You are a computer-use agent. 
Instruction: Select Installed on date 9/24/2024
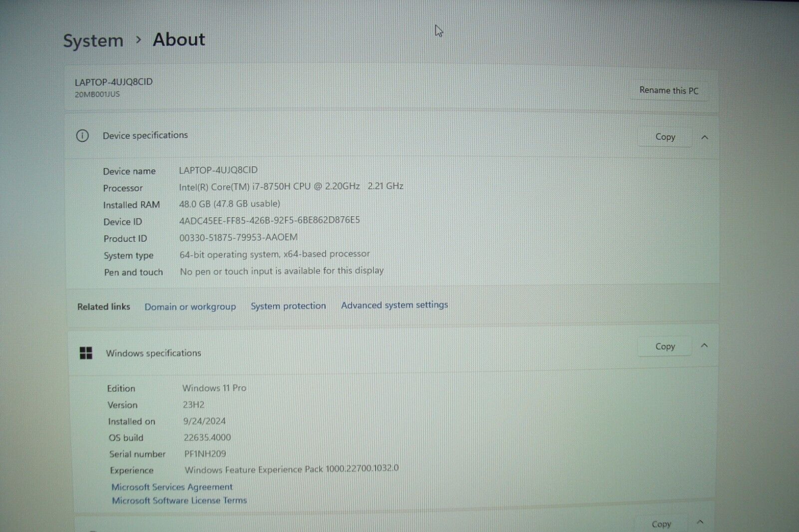click(204, 421)
